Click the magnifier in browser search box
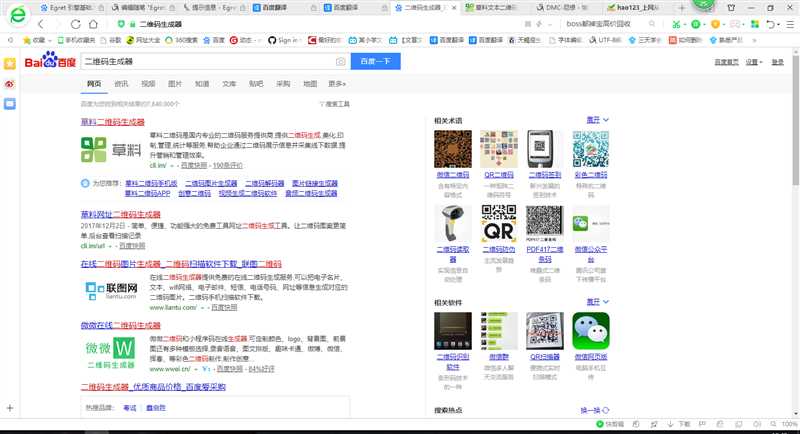This screenshot has height=434, width=800. point(652,24)
